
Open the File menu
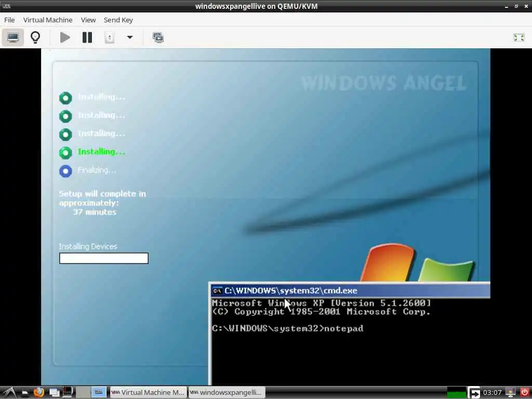(9, 20)
